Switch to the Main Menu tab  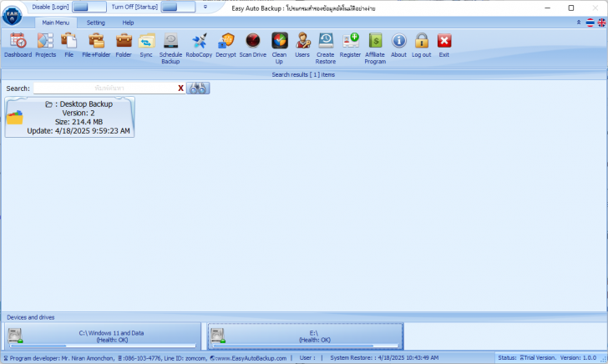56,23
